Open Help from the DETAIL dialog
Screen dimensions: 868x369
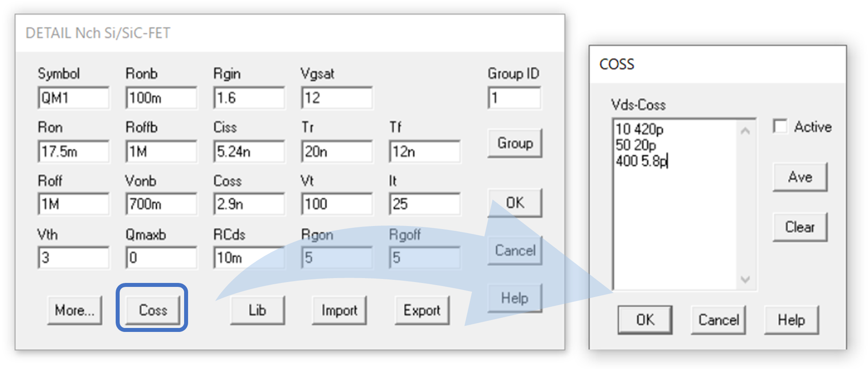coord(514,297)
